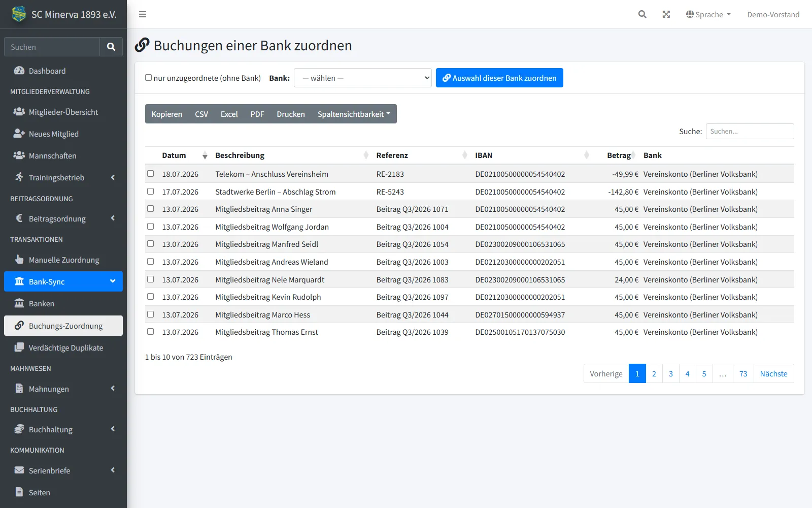Sort by Datum column arrows

click(205, 155)
